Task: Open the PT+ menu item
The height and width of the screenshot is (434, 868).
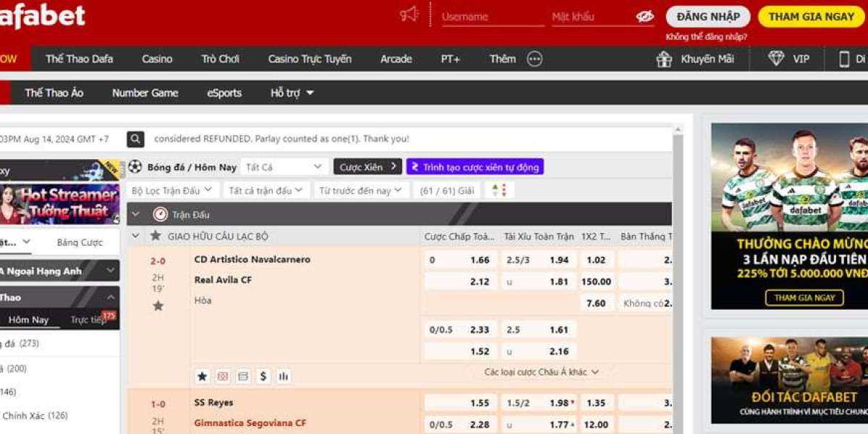Action: 451,59
